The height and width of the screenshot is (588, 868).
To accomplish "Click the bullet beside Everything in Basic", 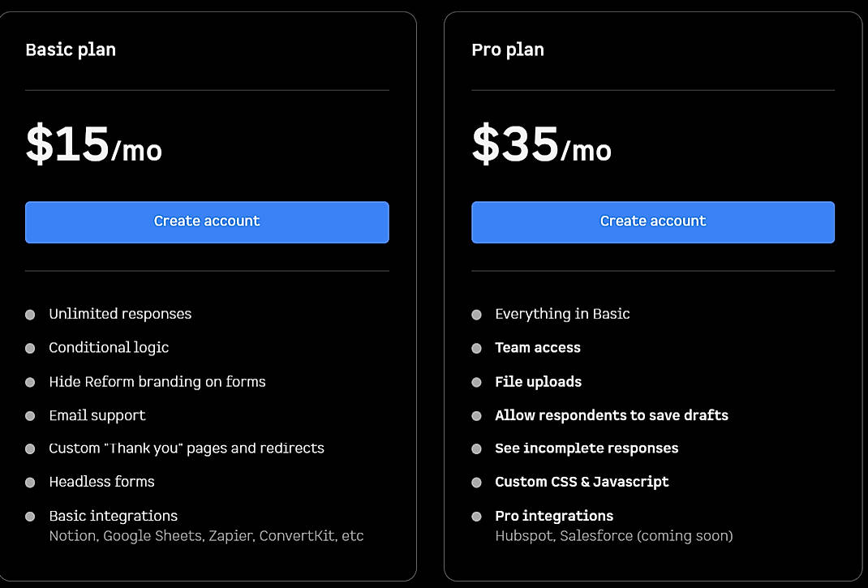I will click(476, 314).
